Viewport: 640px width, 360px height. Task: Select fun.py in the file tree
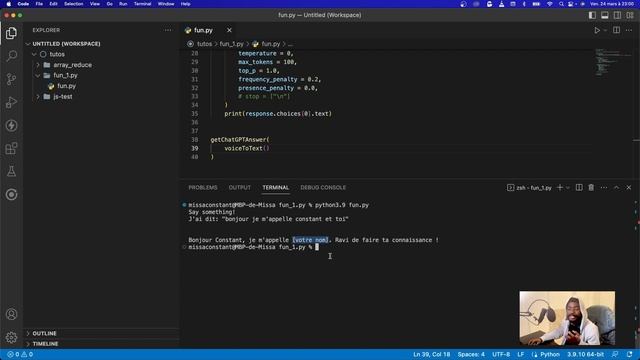click(x=66, y=86)
